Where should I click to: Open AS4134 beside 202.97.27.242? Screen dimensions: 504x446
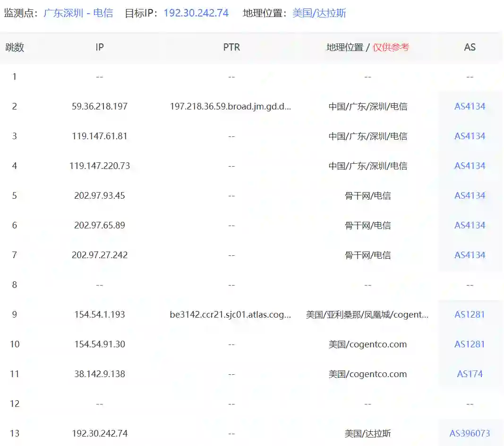tap(470, 255)
